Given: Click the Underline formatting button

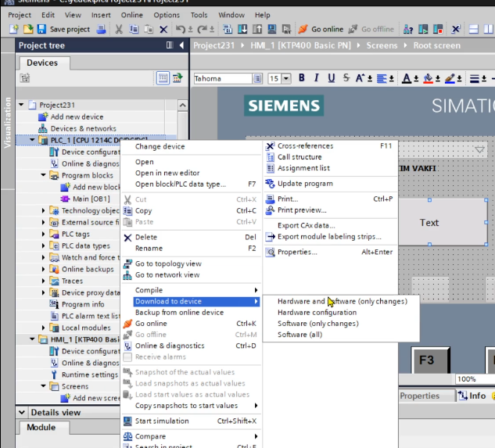Looking at the screenshot, I should [x=331, y=77].
